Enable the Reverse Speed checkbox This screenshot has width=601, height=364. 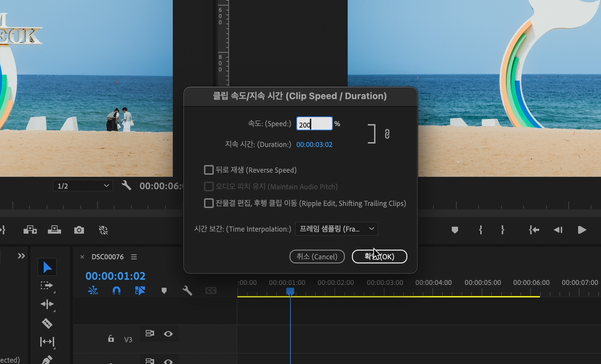[209, 170]
